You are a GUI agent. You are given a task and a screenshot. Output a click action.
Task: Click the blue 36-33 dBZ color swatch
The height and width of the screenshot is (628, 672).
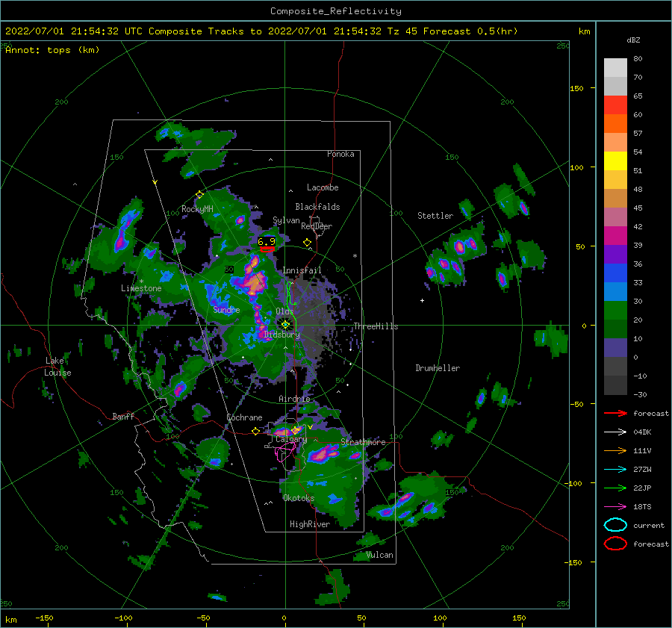pos(615,273)
